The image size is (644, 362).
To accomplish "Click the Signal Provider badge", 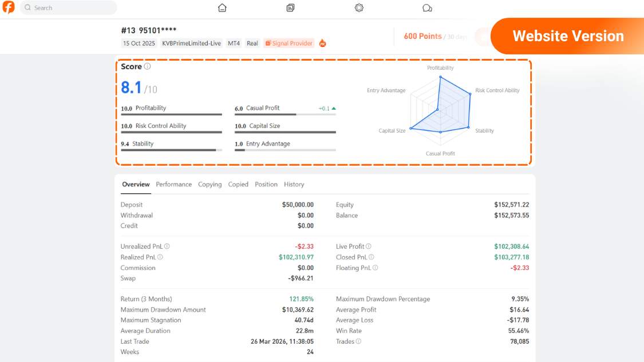I will click(289, 43).
